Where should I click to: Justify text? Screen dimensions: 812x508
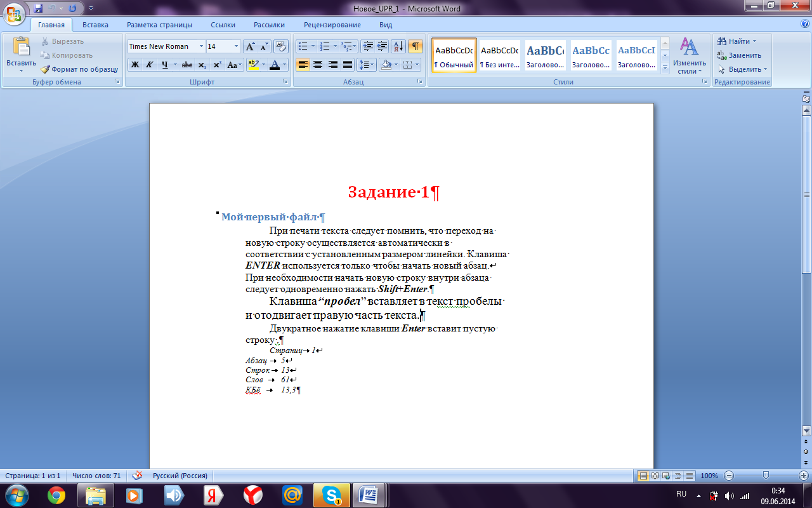pos(347,65)
